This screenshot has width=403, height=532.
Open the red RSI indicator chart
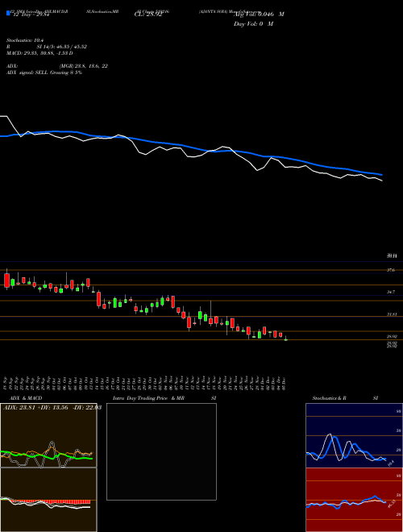[354, 500]
